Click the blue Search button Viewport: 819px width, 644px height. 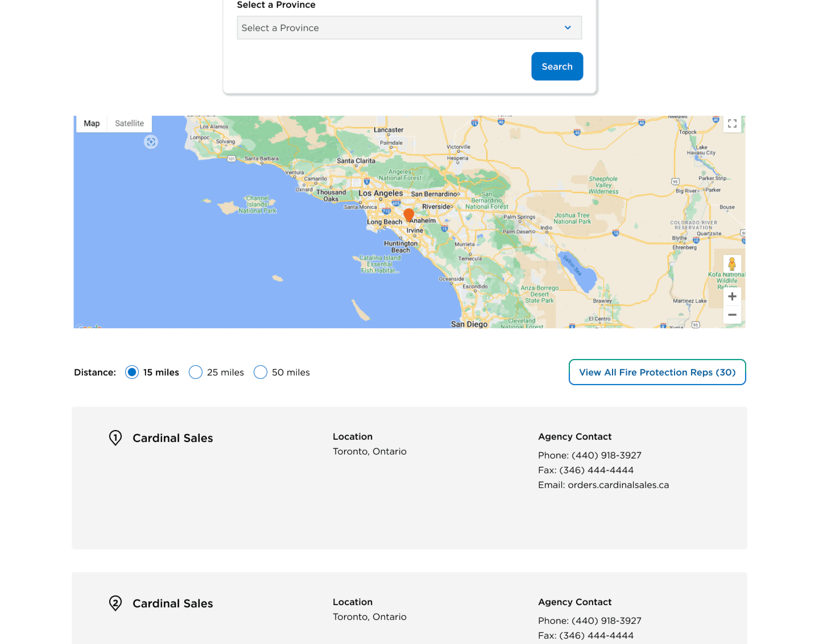click(557, 66)
